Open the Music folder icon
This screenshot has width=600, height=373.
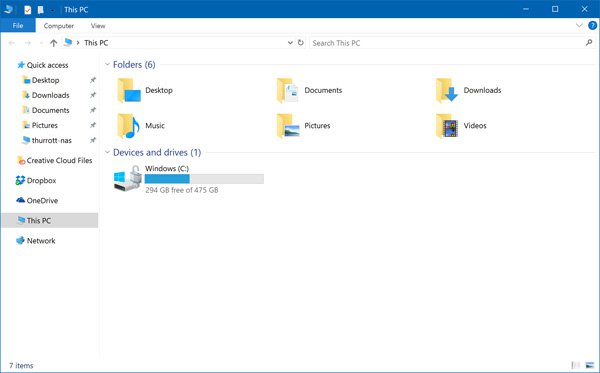(x=128, y=125)
